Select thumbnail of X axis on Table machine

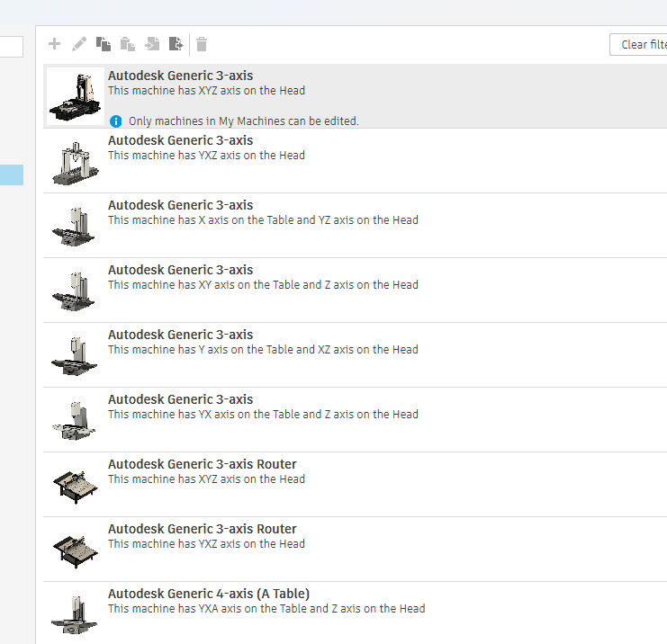[74, 226]
